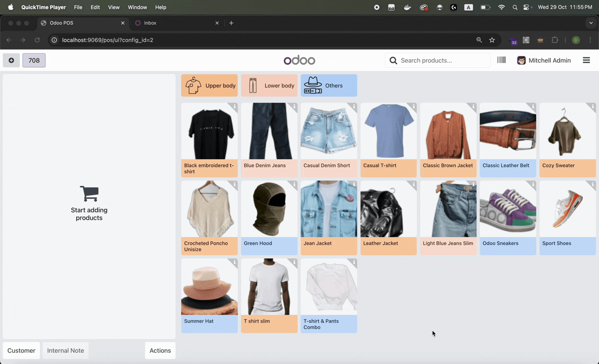599x364 pixels.
Task: Show info for Black embroidered t-shirt
Action: pos(235,106)
